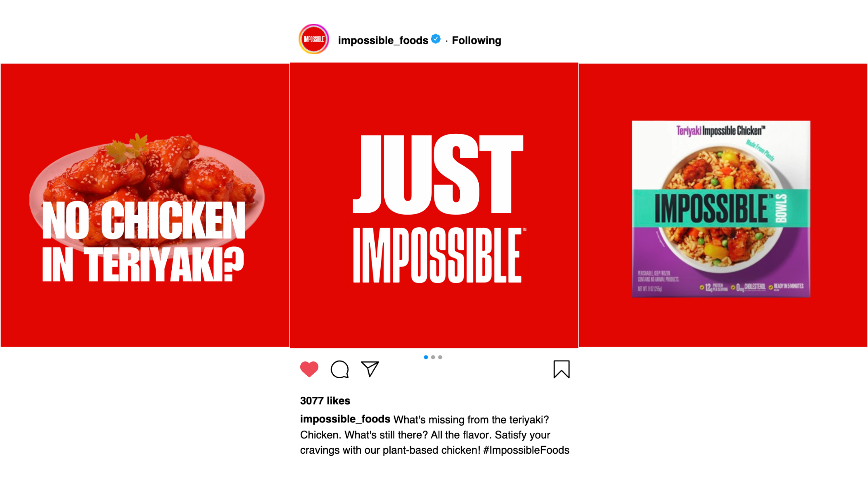Open comments via the speech bubble icon
868x488 pixels.
pos(340,369)
